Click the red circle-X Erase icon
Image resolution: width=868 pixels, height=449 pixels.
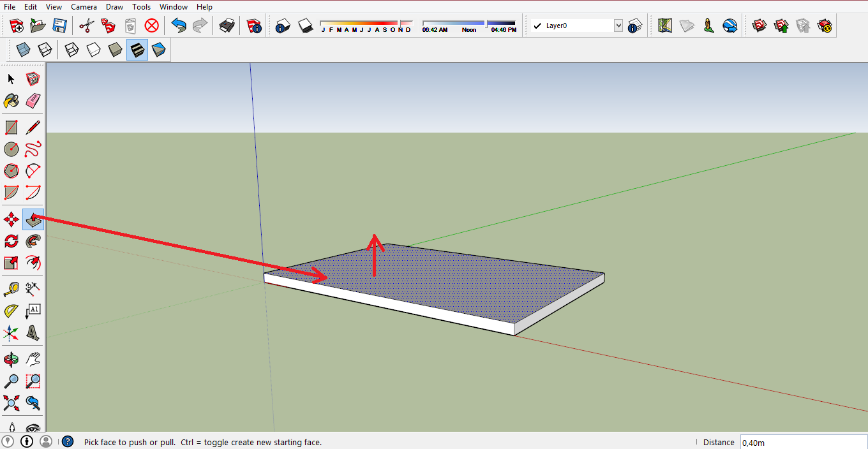pyautogui.click(x=151, y=26)
